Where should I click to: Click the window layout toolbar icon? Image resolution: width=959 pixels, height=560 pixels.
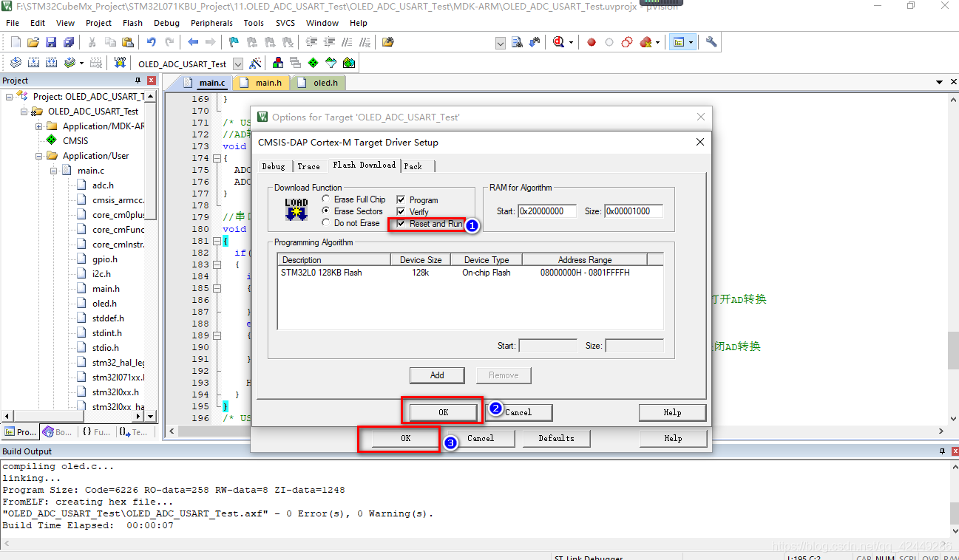click(678, 42)
